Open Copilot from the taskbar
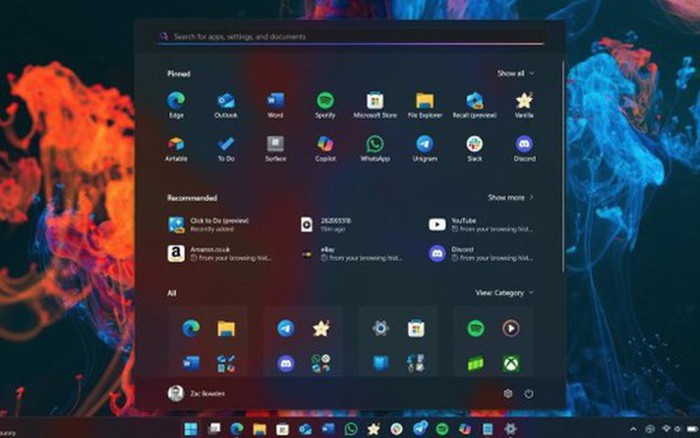 tap(465, 429)
